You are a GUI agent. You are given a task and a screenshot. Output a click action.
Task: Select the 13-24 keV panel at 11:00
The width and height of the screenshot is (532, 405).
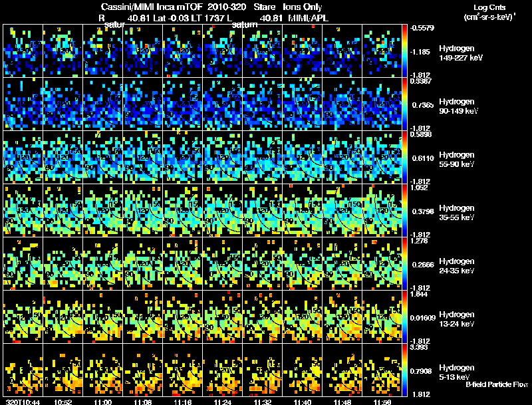103,317
